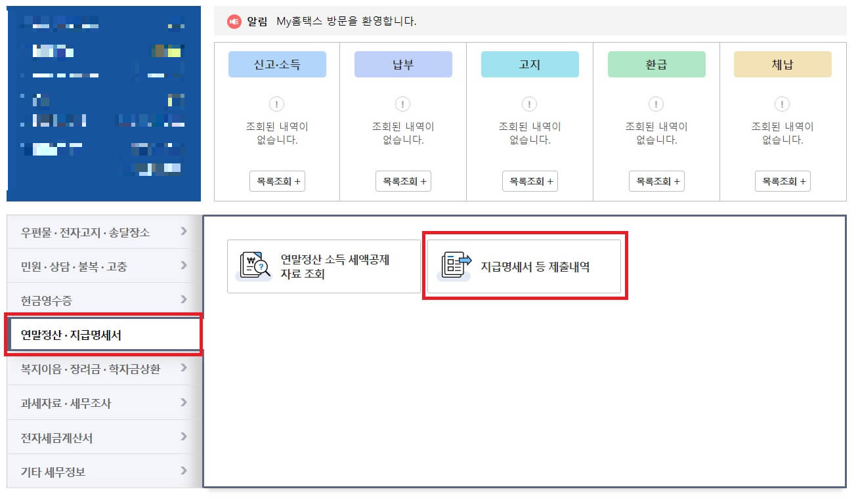
Task: Click the info icon under 납부
Action: coord(402,104)
